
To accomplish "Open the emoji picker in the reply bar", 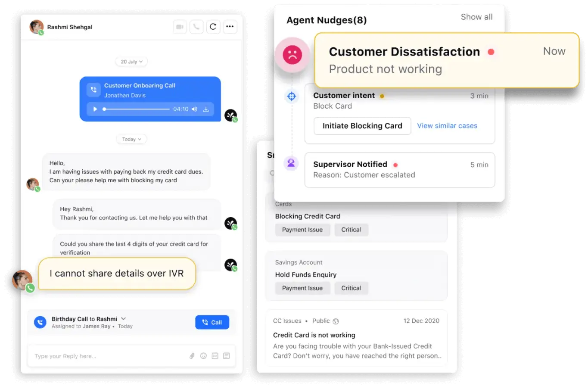I will (203, 356).
